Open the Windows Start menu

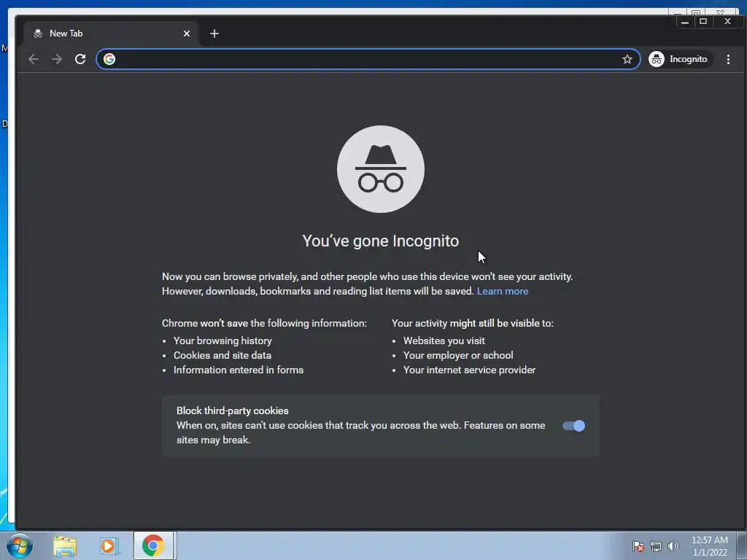click(x=20, y=545)
